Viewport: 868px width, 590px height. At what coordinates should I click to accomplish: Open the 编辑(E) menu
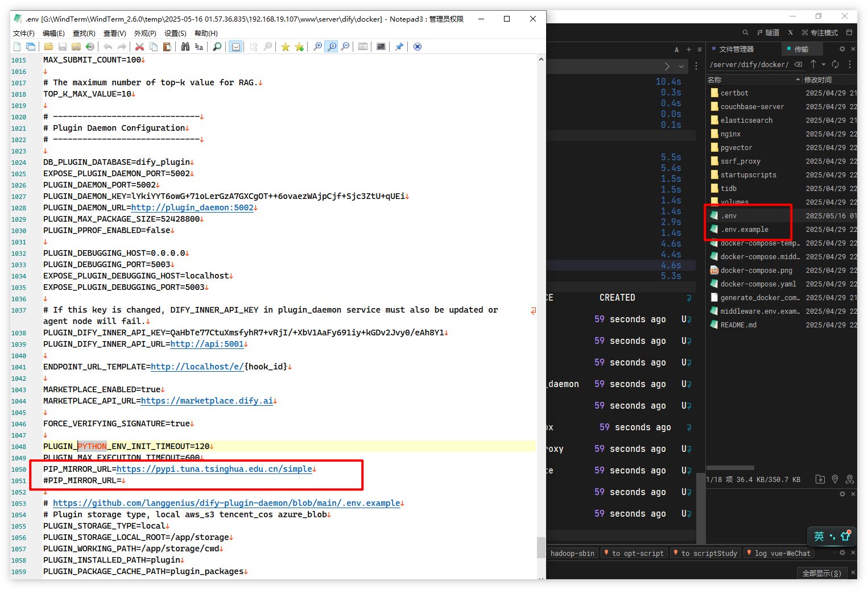(x=54, y=34)
